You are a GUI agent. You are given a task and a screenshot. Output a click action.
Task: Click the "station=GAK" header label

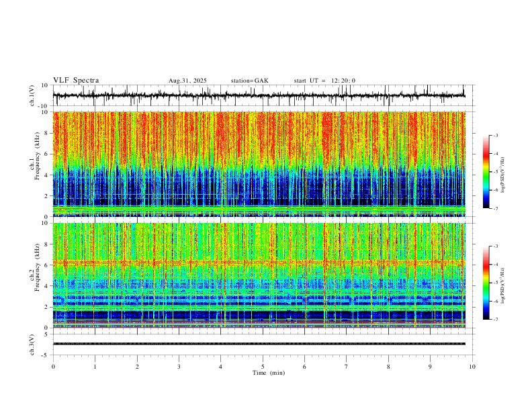point(250,81)
